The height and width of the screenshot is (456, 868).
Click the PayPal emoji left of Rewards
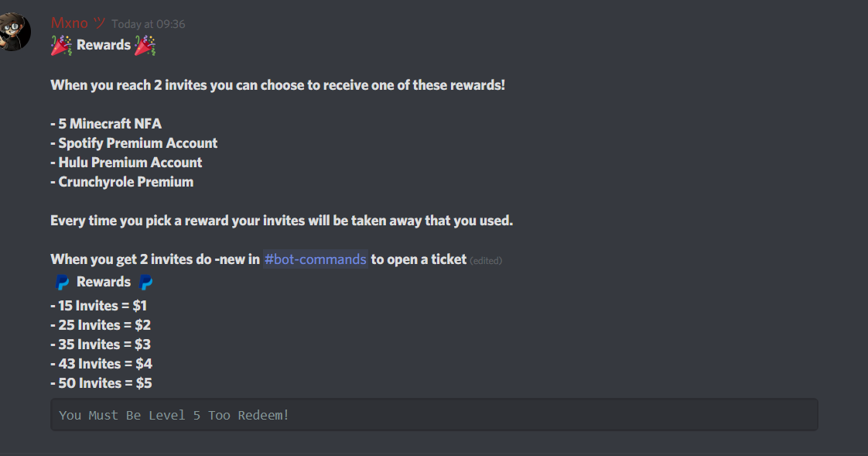[63, 283]
